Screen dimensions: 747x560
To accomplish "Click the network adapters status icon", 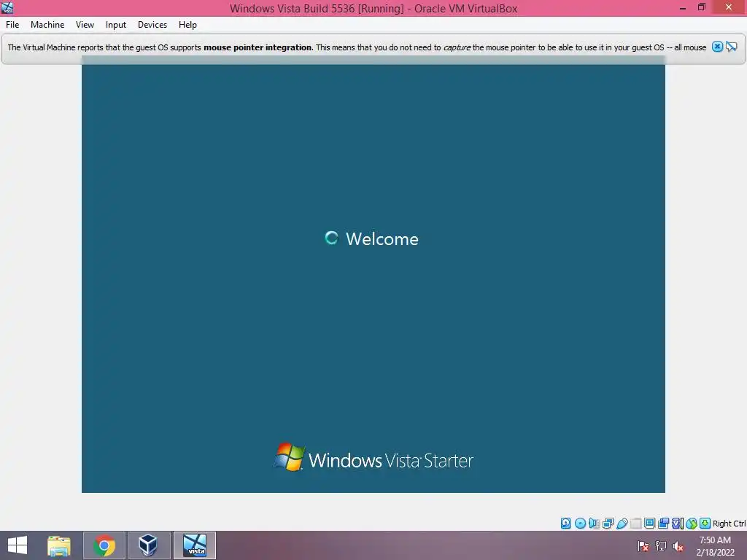I will point(608,524).
